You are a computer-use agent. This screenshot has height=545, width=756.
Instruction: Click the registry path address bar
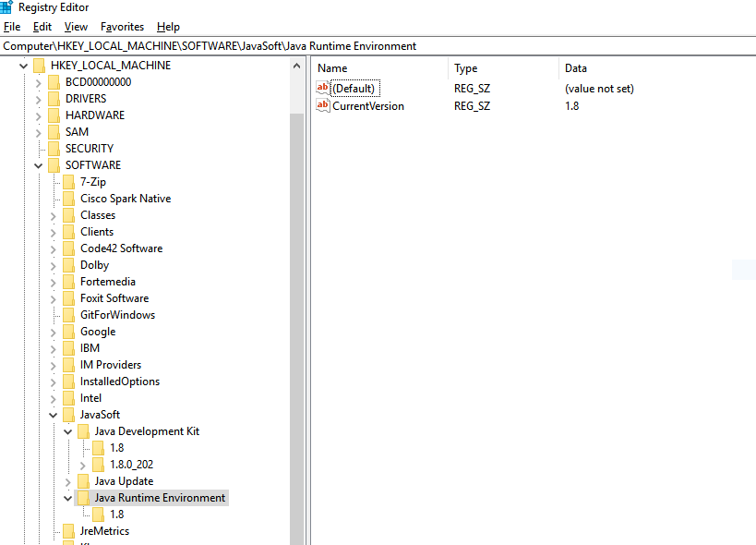coord(378,46)
